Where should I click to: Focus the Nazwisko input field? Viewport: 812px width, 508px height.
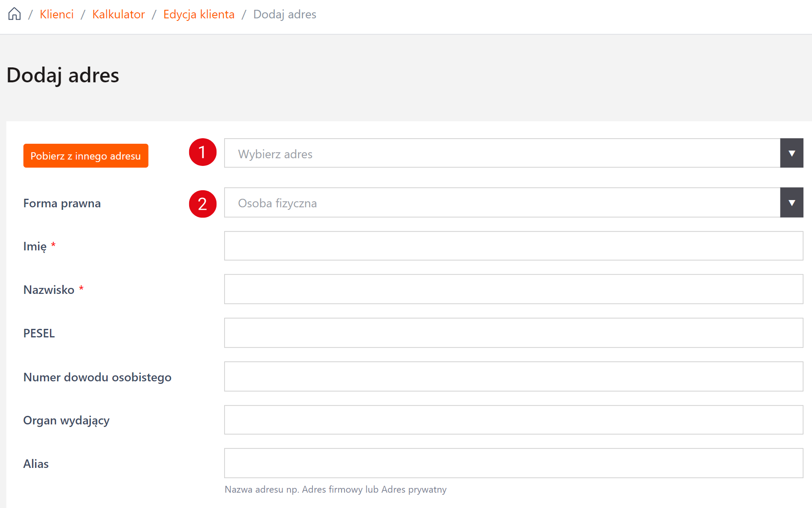point(513,289)
